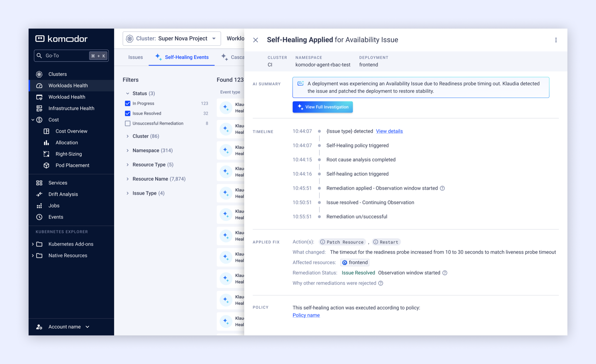Screen dimensions: 596x364
Task: Open the View details link in timeline
Action: click(x=389, y=131)
